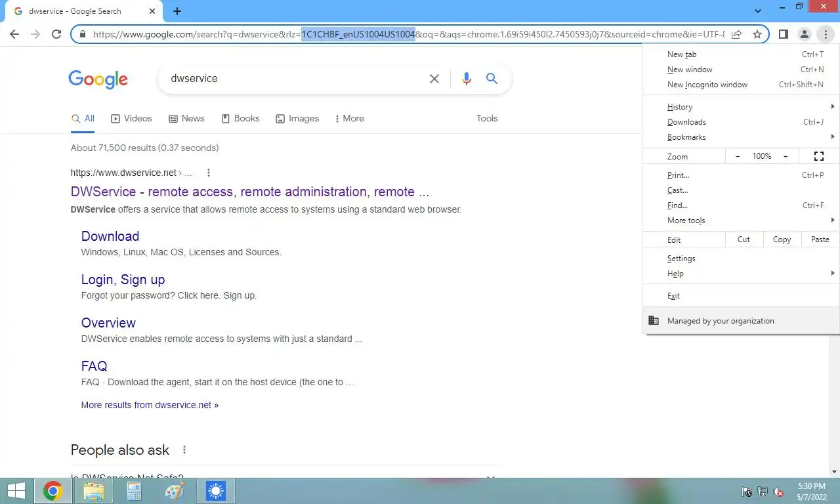Switch to the Books search tab
Viewport: 840px width, 504px height.
click(240, 119)
